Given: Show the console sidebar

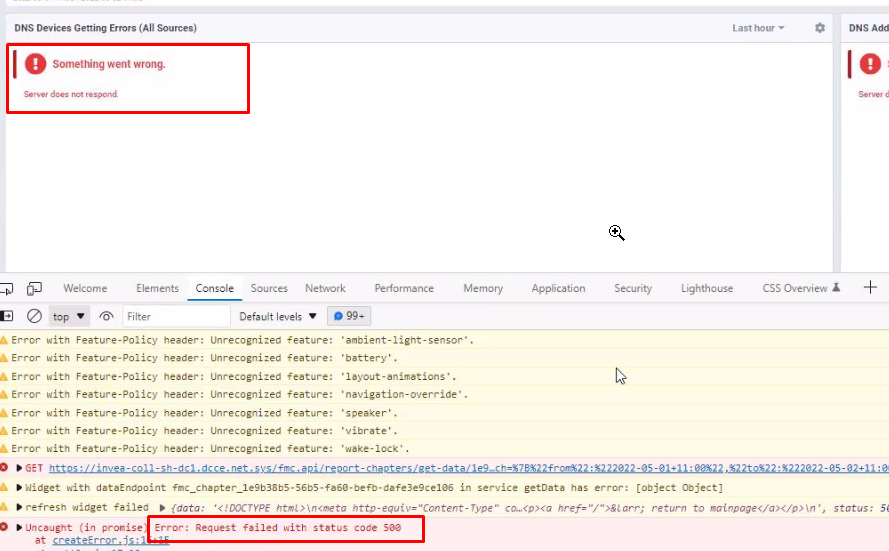Looking at the screenshot, I should (x=7, y=316).
